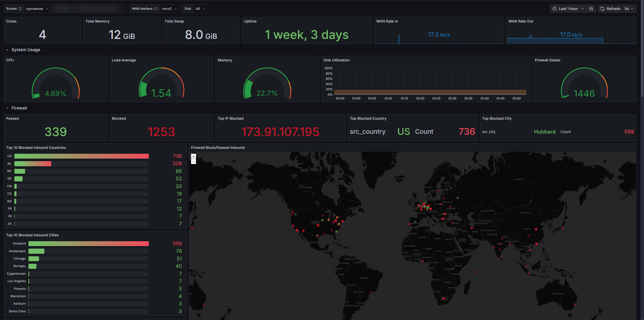Click the WAN Rate In panel title
The height and width of the screenshot is (320, 644).
pos(387,21)
